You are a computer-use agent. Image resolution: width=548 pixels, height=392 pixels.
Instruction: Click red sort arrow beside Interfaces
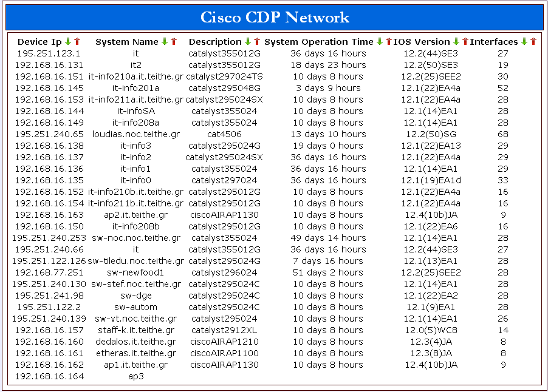[x=533, y=41]
